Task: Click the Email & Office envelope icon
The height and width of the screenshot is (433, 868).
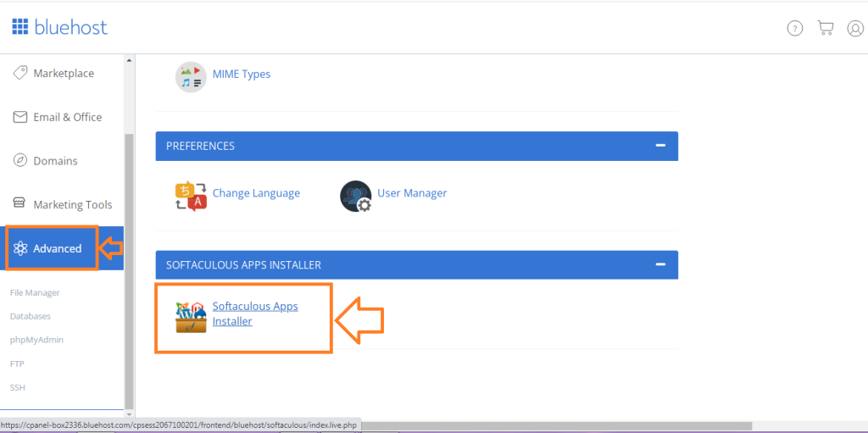Action: [x=20, y=117]
